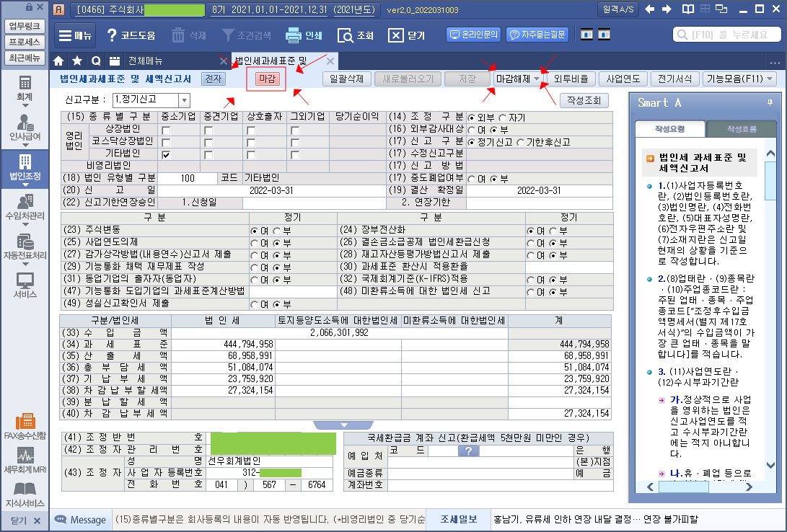The image size is (787, 532).
Task: Click the 전자 button
Action: [x=214, y=79]
